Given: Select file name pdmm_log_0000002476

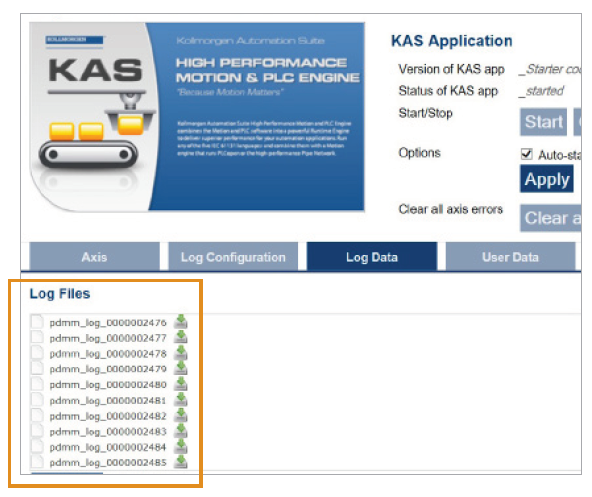Looking at the screenshot, I should click(108, 323).
